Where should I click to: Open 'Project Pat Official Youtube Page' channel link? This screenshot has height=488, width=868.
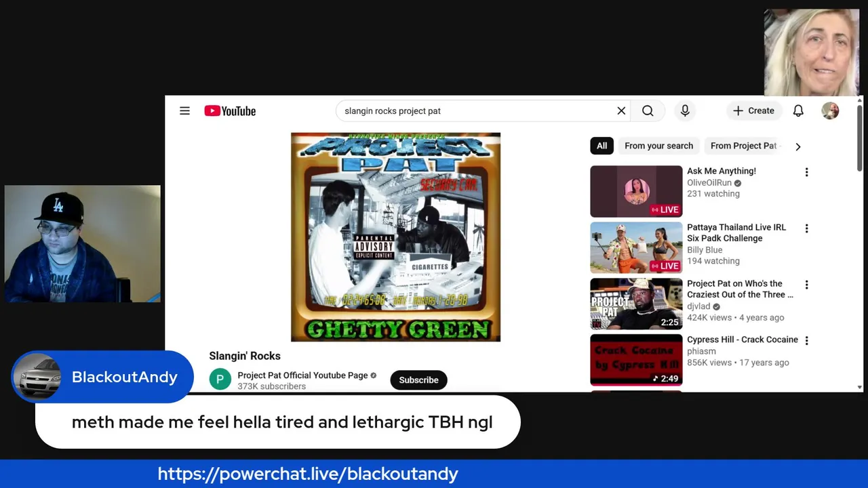(x=302, y=375)
